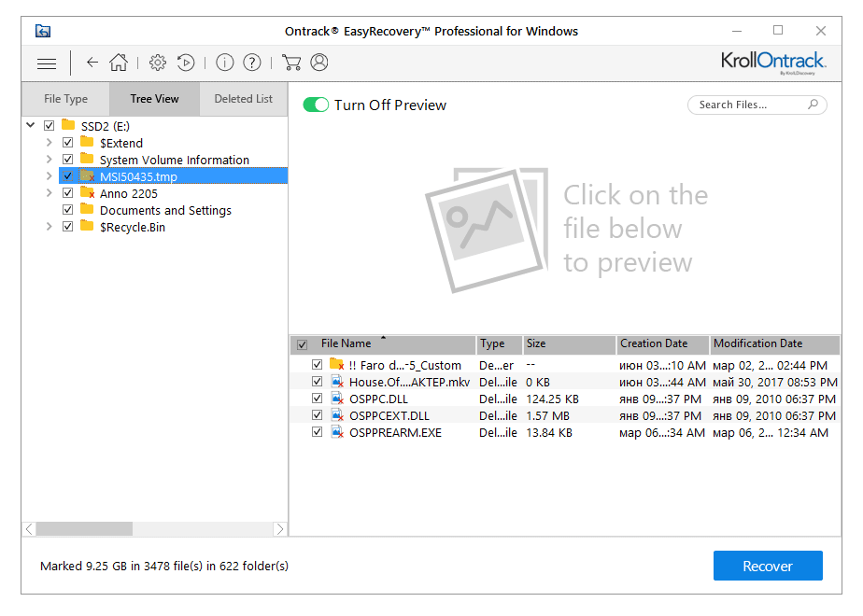Click the 124.25 KB size cell
Screen dimensions: 863x616
tap(553, 399)
